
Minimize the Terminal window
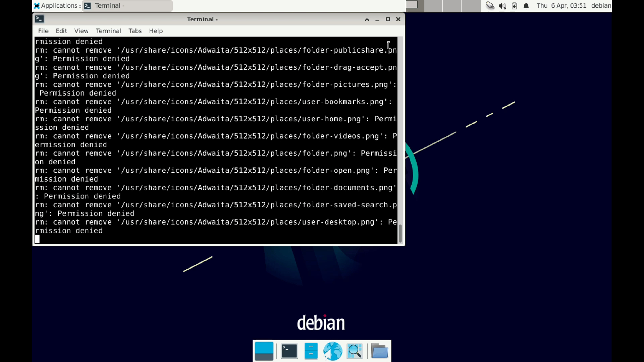click(x=377, y=19)
